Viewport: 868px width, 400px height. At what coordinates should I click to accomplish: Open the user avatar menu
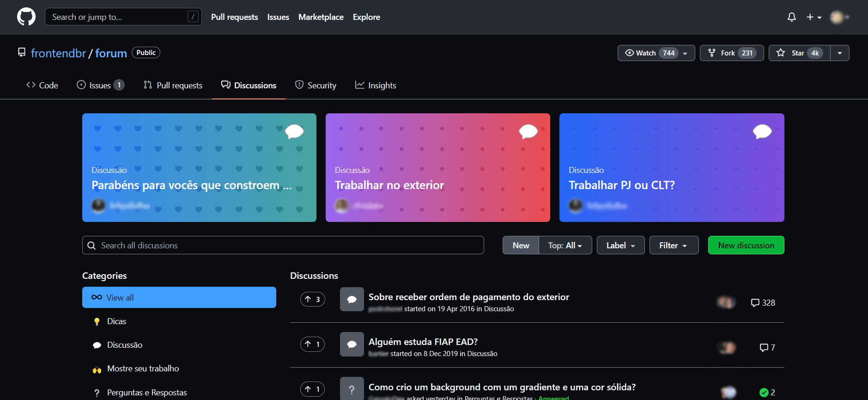840,17
